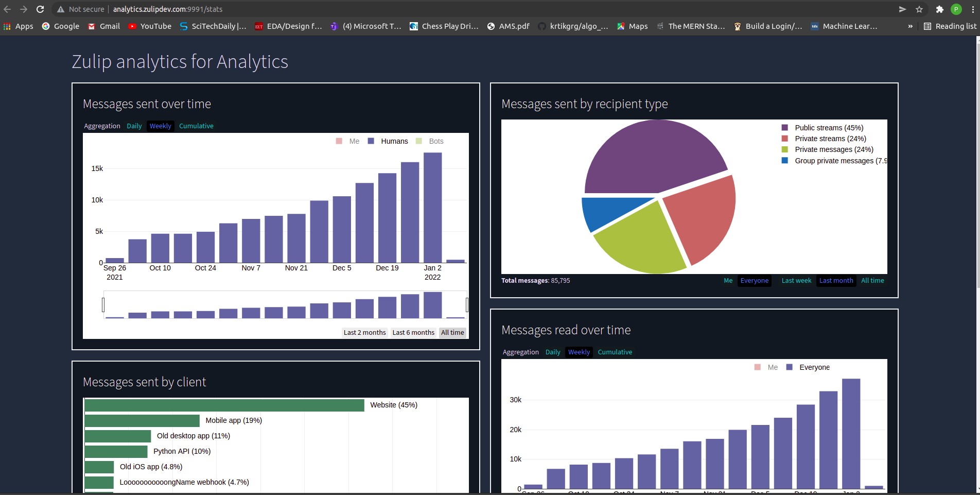This screenshot has width=980, height=495.
Task: Reload the analytics page
Action: [x=40, y=9]
